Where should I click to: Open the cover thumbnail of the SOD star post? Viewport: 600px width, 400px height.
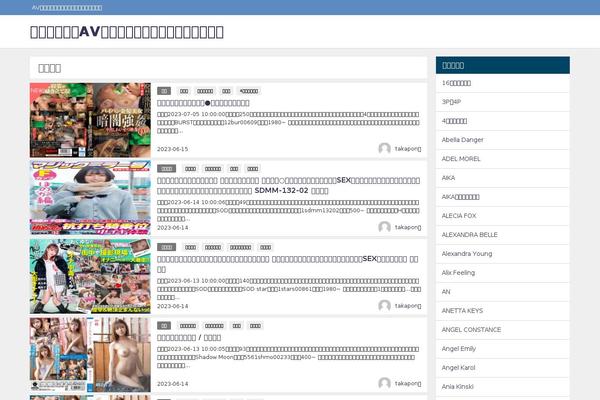click(x=90, y=276)
